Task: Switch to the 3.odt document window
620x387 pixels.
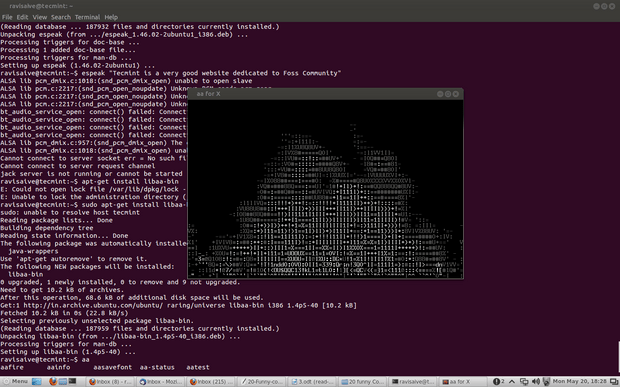Action: click(312, 381)
